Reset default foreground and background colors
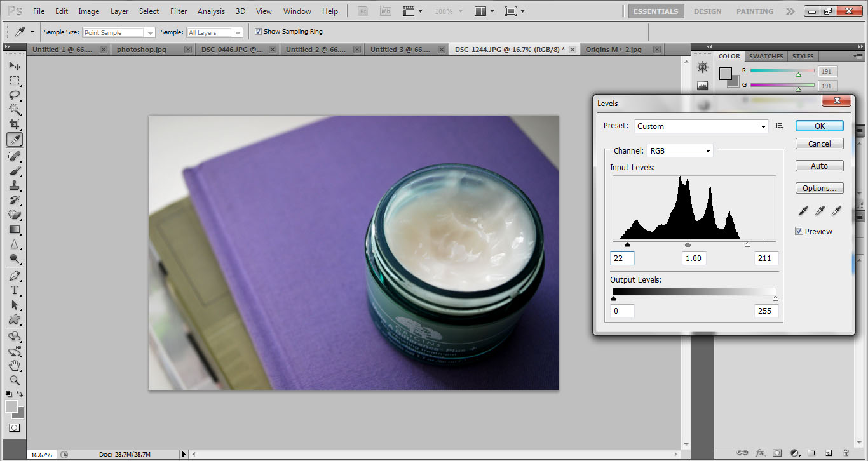868x461 pixels. pyautogui.click(x=9, y=394)
